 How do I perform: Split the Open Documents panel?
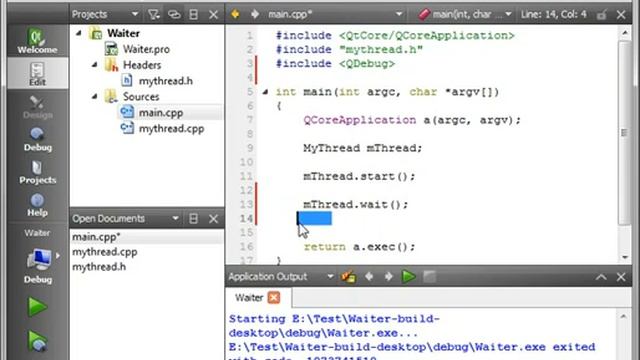(x=193, y=219)
